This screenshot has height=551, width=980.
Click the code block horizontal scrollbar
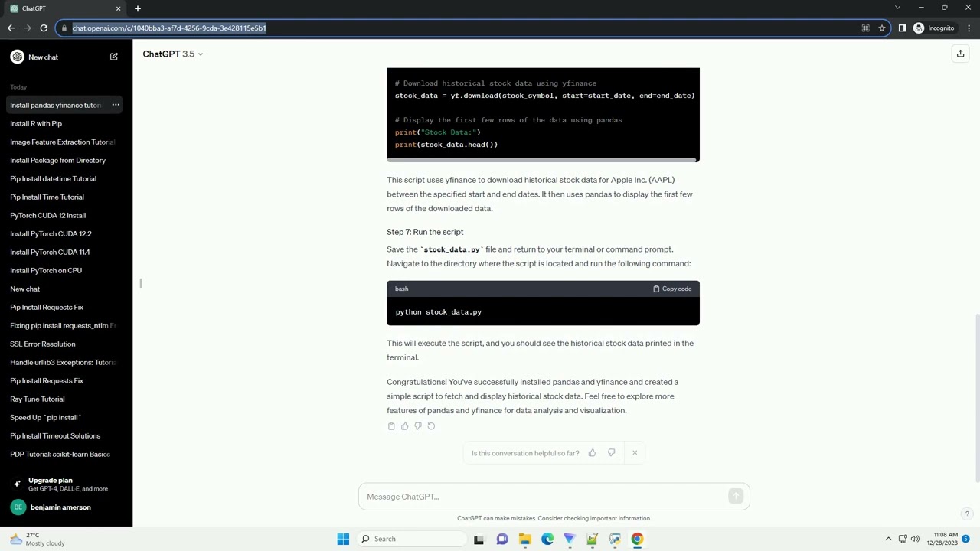(x=542, y=160)
